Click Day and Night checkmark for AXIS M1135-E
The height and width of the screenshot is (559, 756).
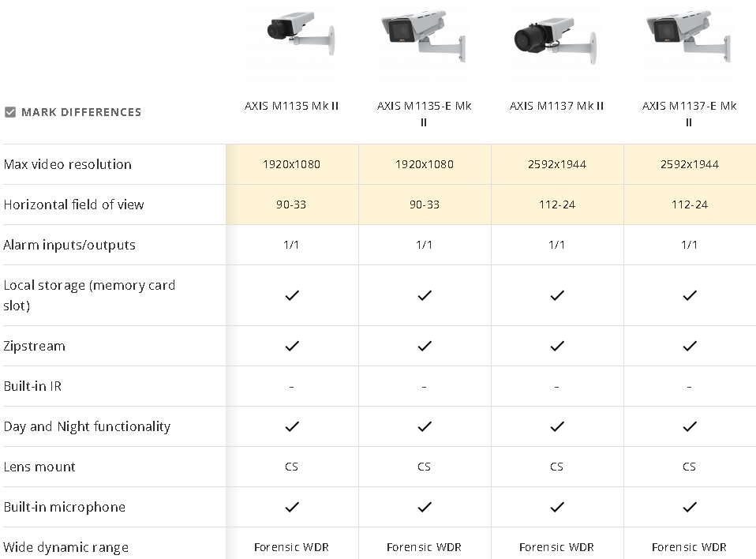point(425,426)
